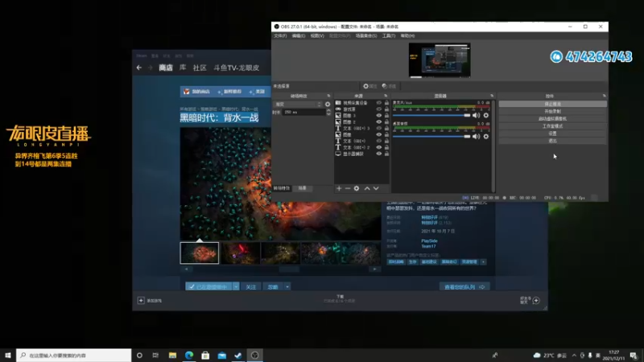Hide the 图像 source without a number
Screen dimensions: 644x362
pos(378,134)
